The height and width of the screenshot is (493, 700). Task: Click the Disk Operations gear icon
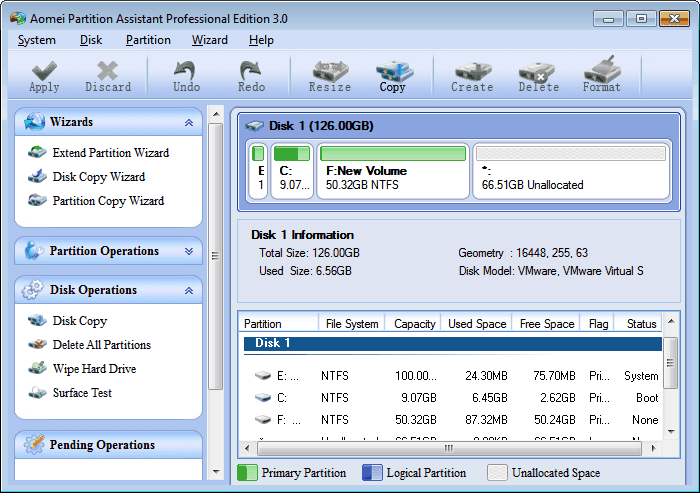(x=33, y=290)
